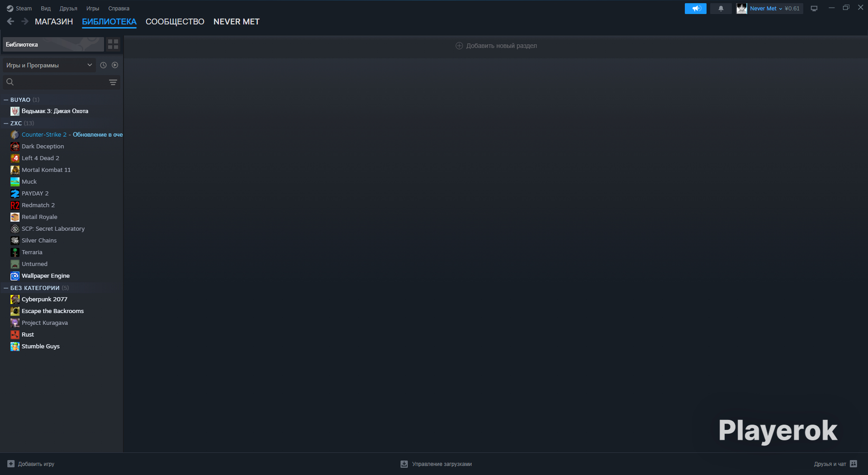
Task: Select PAYDAY 2
Action: click(x=35, y=193)
